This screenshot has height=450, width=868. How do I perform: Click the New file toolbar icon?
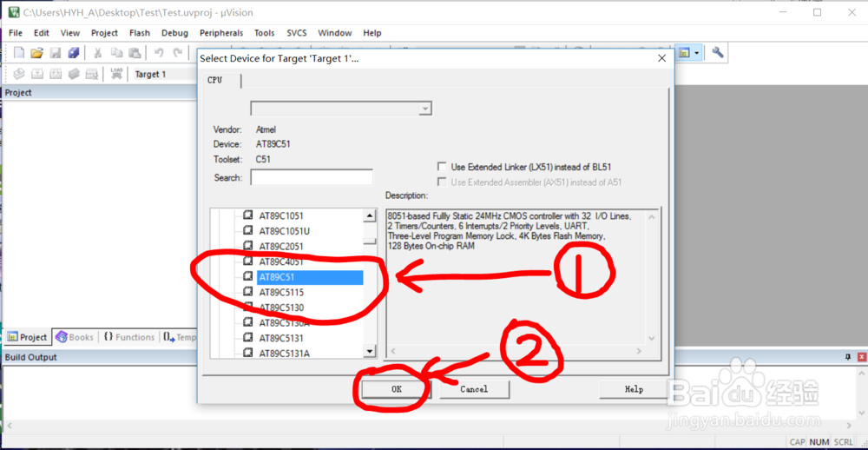click(19, 53)
